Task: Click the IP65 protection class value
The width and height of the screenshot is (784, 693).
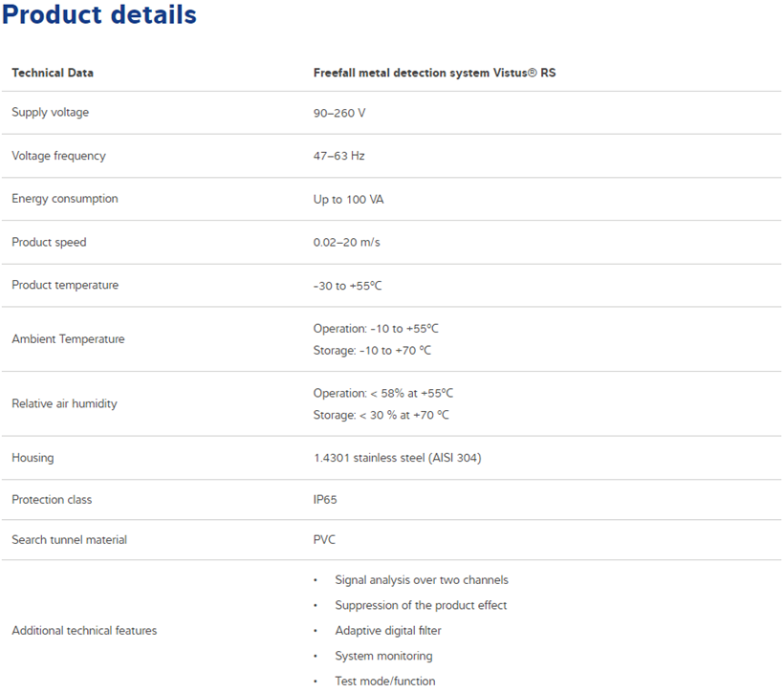Action: pos(325,500)
